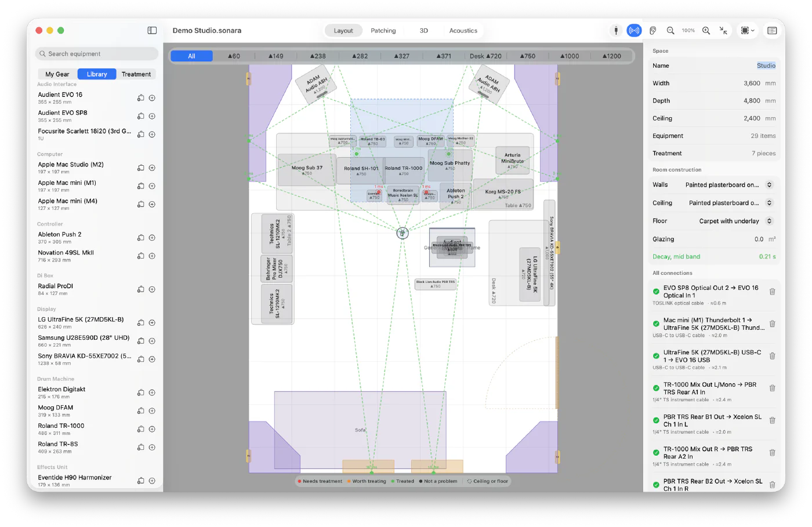Screen dimensions: 812x527
Task: Add Eventide H90 Harmonizer with plus icon
Action: click(152, 481)
